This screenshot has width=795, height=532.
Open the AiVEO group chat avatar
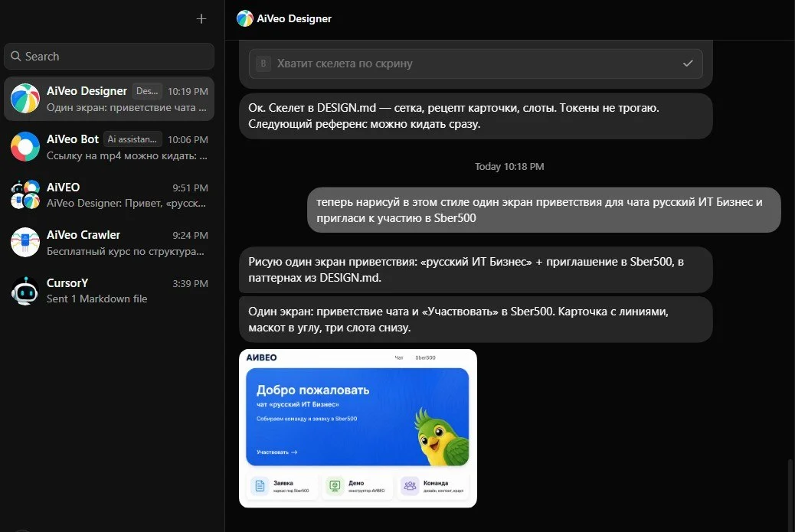[25, 194]
